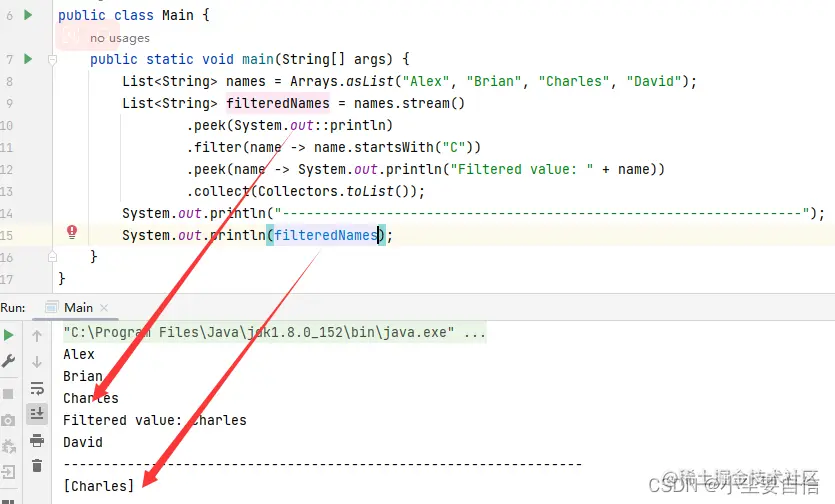Viewport: 835px width, 504px height.
Task: Click the 'Run:' tool window label
Action: tap(13, 307)
